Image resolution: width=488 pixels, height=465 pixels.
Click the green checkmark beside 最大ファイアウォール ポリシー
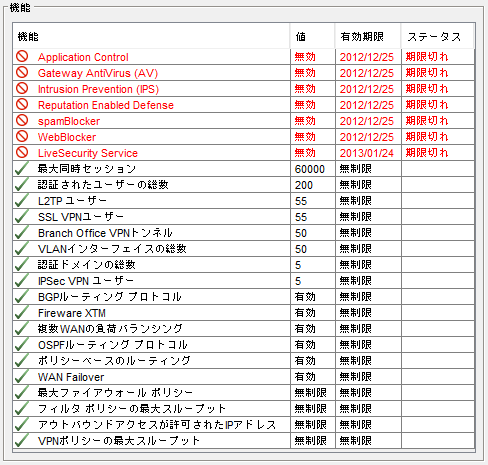pos(22,392)
